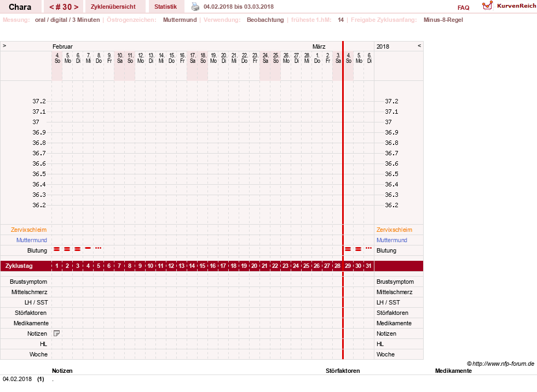The height and width of the screenshot is (392, 537).
Task: Select cycle day 14 in Zyklustag bar
Action: 192,266
